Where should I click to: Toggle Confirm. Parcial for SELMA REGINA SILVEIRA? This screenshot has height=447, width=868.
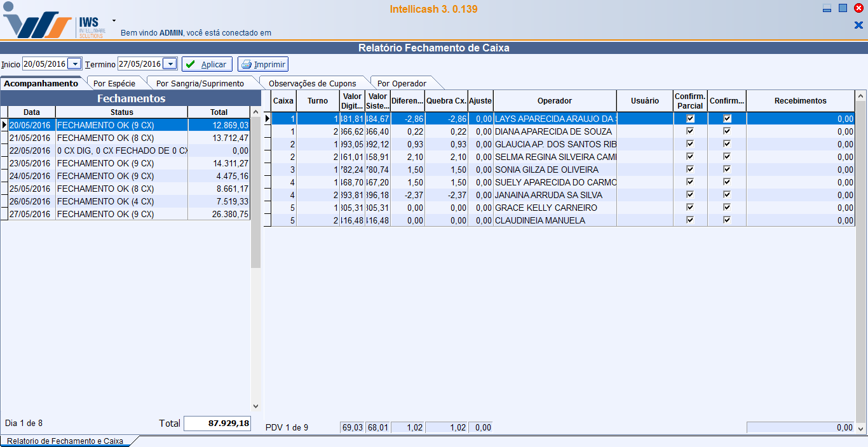(x=690, y=157)
